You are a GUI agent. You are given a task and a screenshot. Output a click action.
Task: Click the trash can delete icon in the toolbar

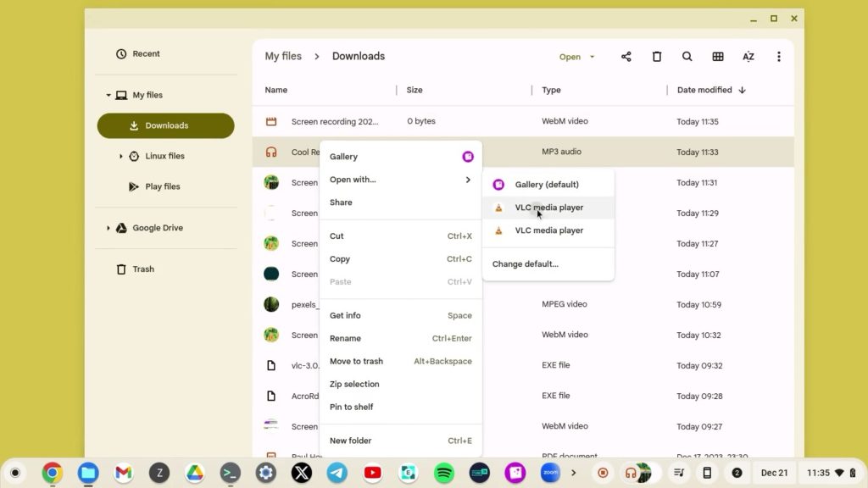(x=657, y=57)
